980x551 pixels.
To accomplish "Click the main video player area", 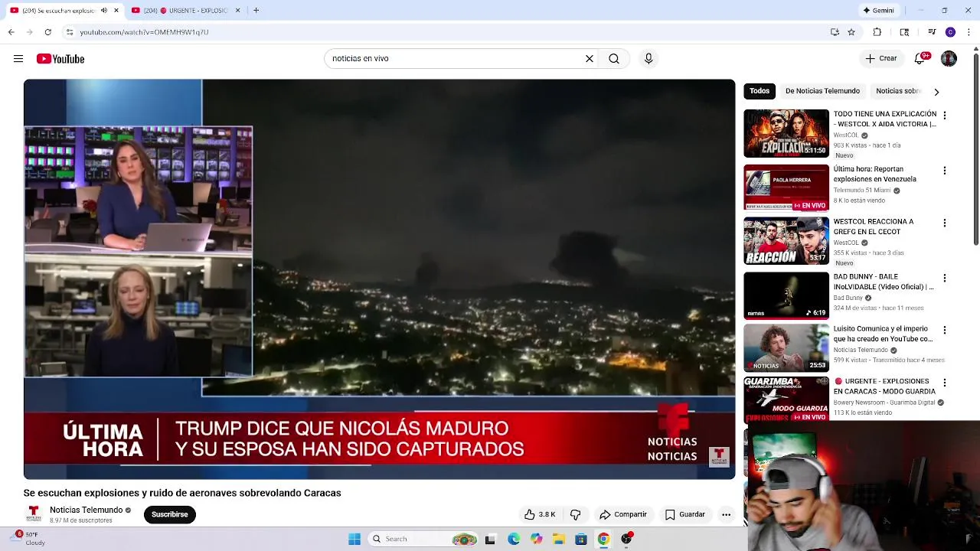I will 379,279.
